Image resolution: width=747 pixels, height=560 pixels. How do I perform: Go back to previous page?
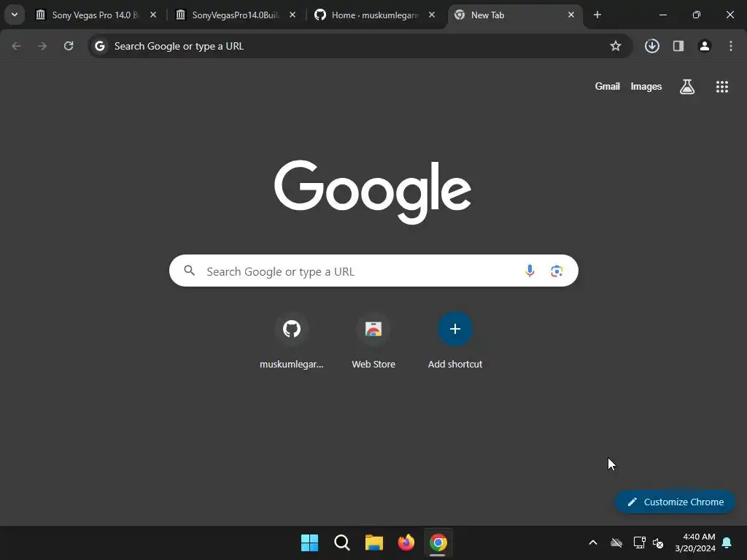tap(16, 46)
